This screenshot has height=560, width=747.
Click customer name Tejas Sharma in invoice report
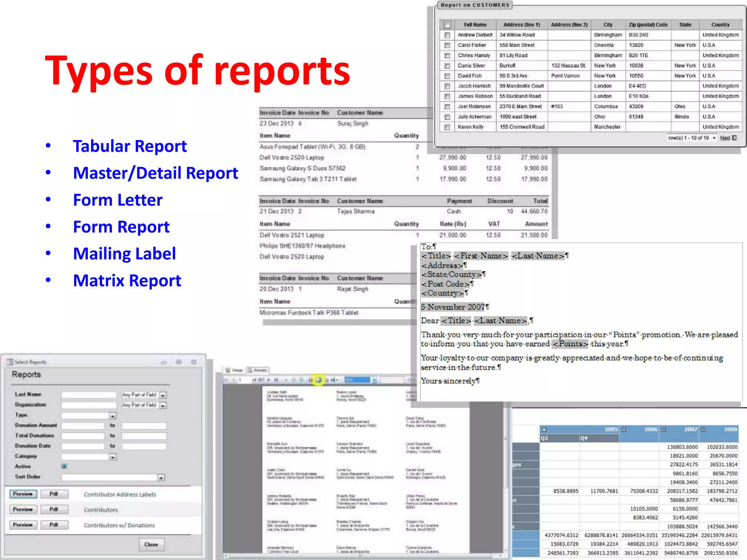(356, 211)
